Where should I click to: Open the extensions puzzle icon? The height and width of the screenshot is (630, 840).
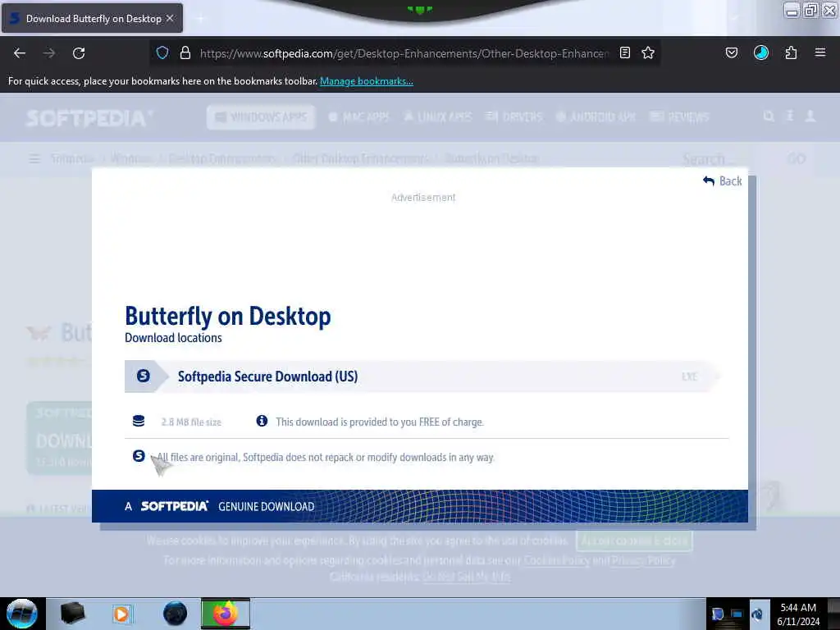pos(792,52)
